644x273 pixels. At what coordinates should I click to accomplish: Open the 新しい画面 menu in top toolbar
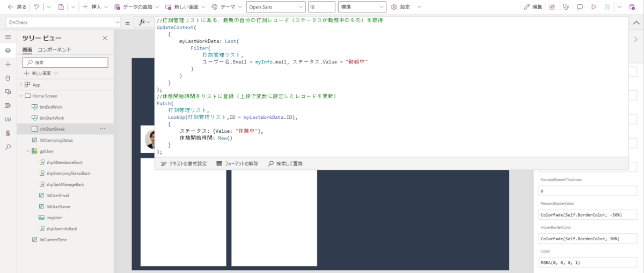click(x=184, y=7)
